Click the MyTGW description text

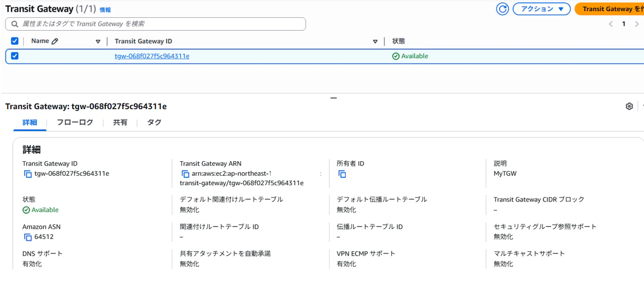[x=505, y=173]
